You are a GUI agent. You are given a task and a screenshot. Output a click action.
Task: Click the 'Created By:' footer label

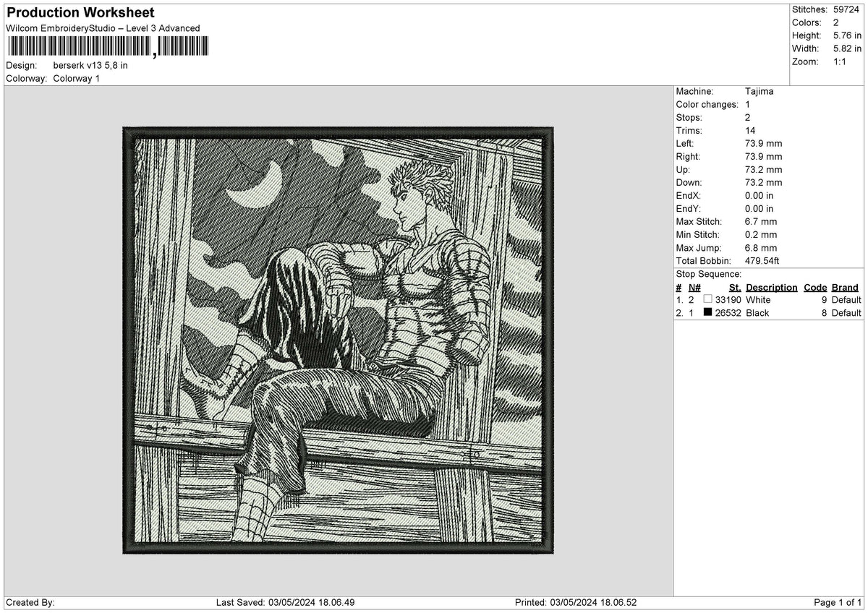click(x=30, y=602)
